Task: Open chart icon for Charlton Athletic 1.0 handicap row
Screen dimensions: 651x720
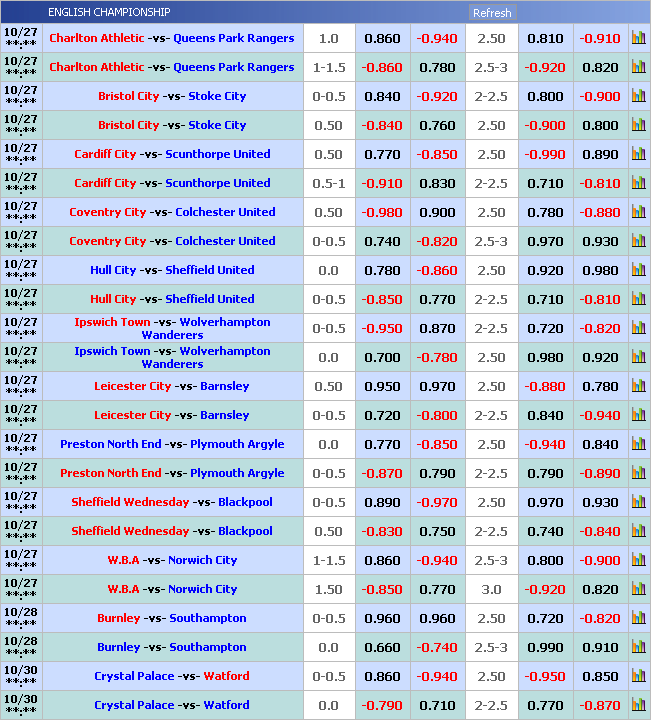Action: pos(638,38)
